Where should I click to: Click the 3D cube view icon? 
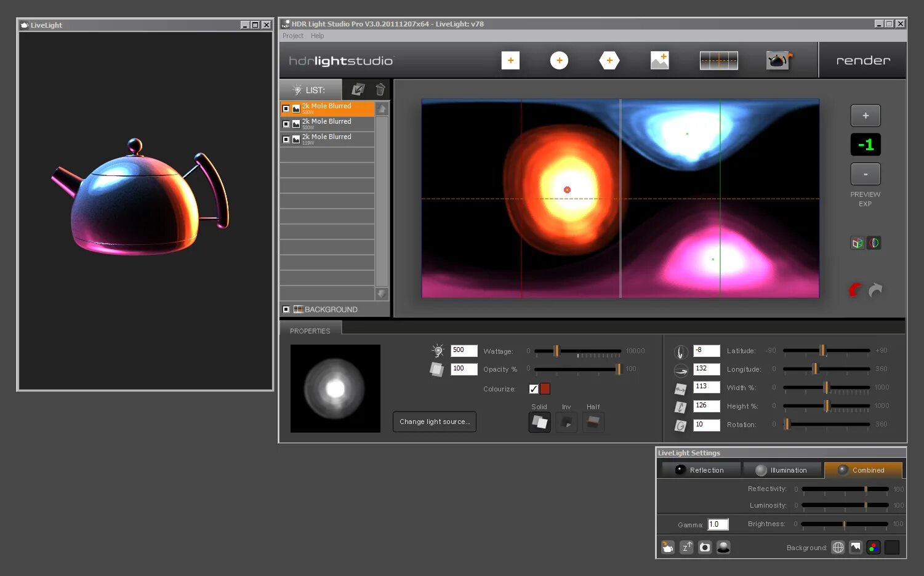point(858,243)
